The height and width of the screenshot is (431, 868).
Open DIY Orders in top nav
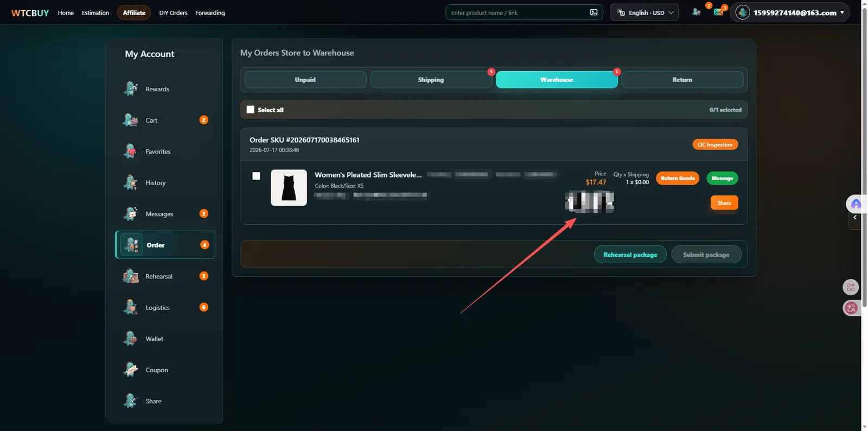(x=173, y=13)
